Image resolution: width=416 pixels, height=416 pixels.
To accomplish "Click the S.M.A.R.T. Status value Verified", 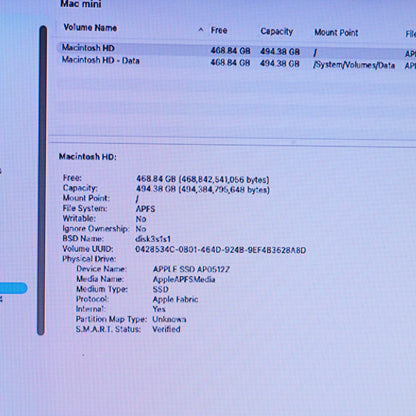I will click(166, 329).
